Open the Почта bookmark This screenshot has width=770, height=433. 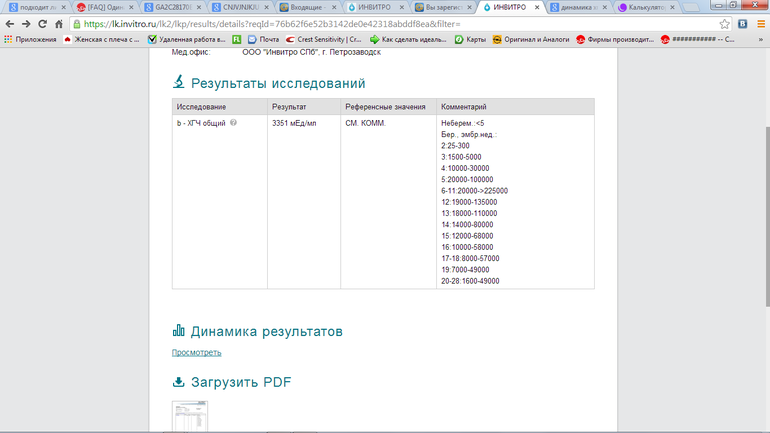pos(263,39)
